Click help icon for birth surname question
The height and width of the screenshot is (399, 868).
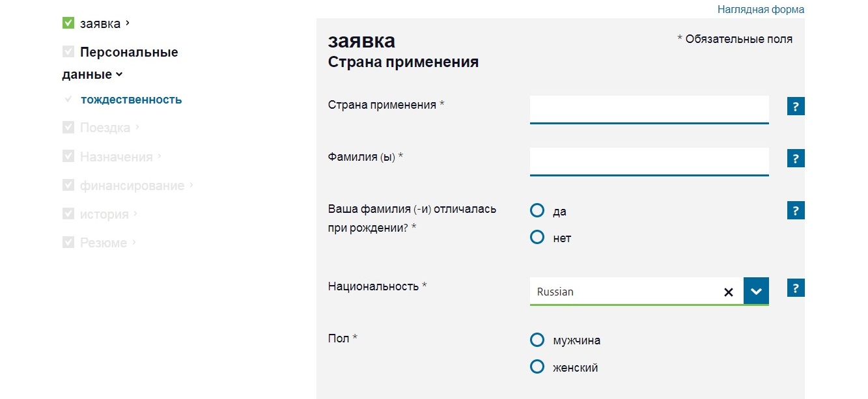[796, 211]
